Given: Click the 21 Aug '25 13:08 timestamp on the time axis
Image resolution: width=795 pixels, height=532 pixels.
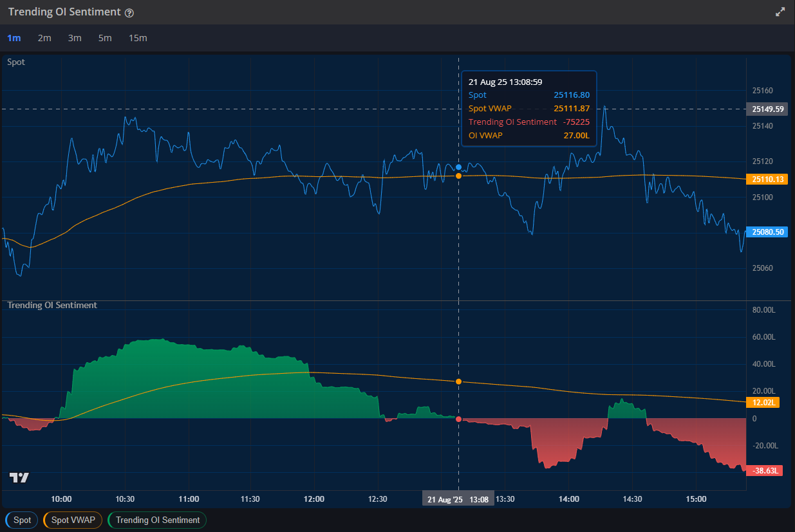Looking at the screenshot, I should click(458, 498).
